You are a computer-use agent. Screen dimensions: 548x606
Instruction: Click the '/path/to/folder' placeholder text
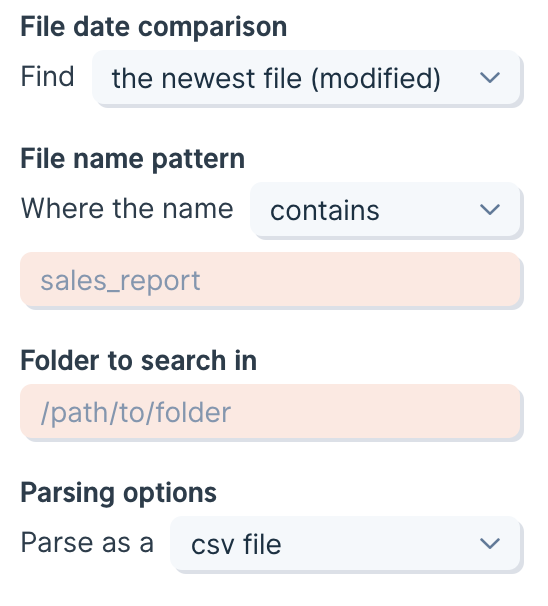pyautogui.click(x=136, y=413)
